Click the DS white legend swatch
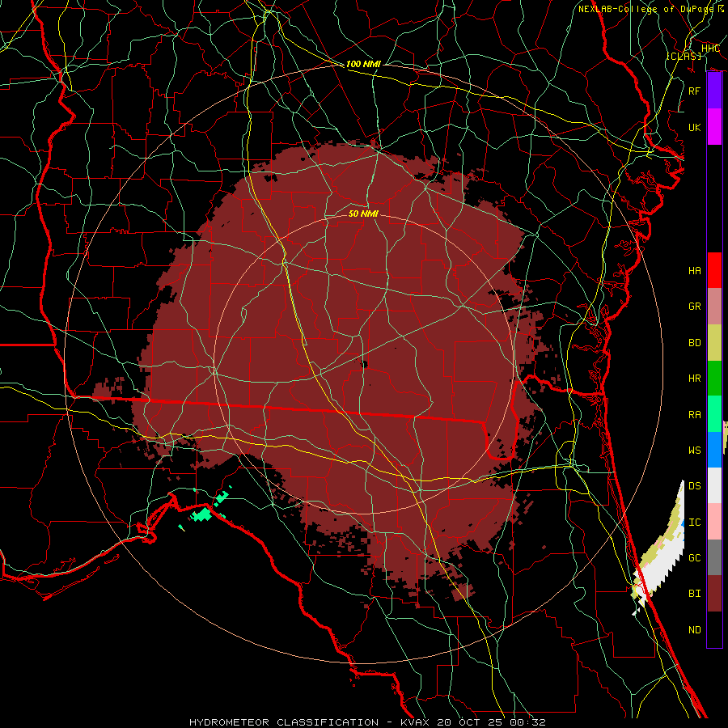 pyautogui.click(x=714, y=485)
